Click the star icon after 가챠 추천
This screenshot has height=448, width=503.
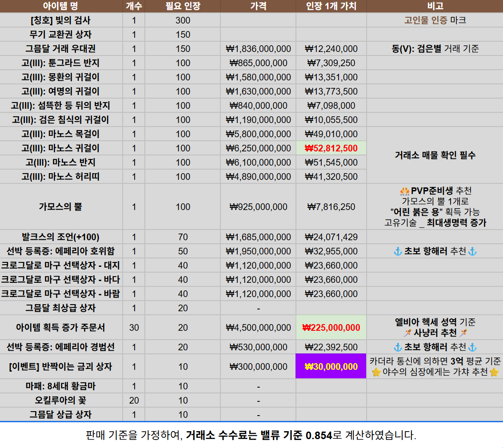(494, 372)
